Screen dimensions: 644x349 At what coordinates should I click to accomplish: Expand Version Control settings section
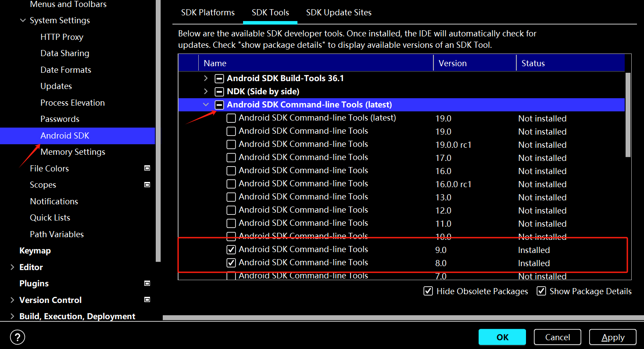pos(12,300)
